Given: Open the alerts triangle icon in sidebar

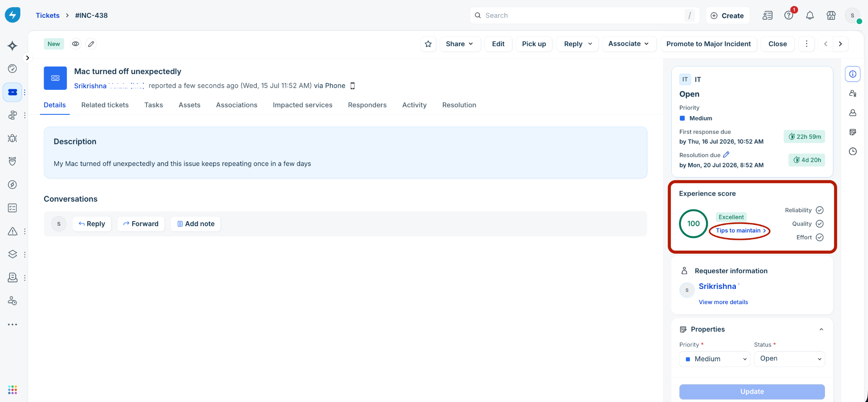Looking at the screenshot, I should click(x=12, y=231).
